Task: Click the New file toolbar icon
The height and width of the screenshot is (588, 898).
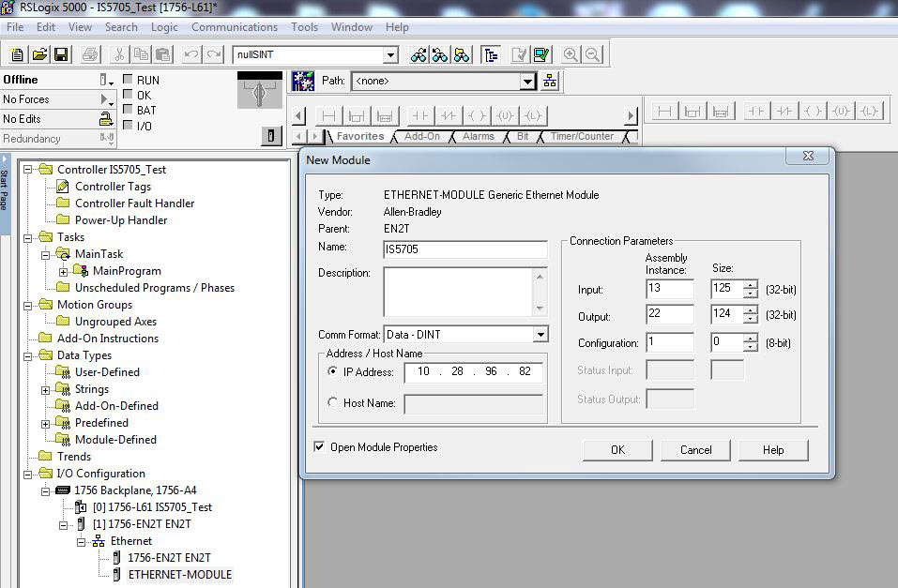Action: click(18, 55)
